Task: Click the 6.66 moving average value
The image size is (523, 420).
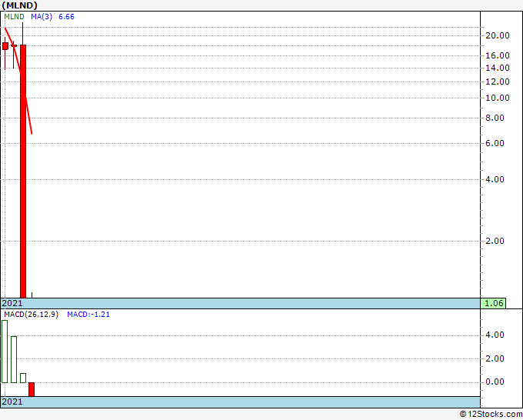Action: tap(66, 17)
